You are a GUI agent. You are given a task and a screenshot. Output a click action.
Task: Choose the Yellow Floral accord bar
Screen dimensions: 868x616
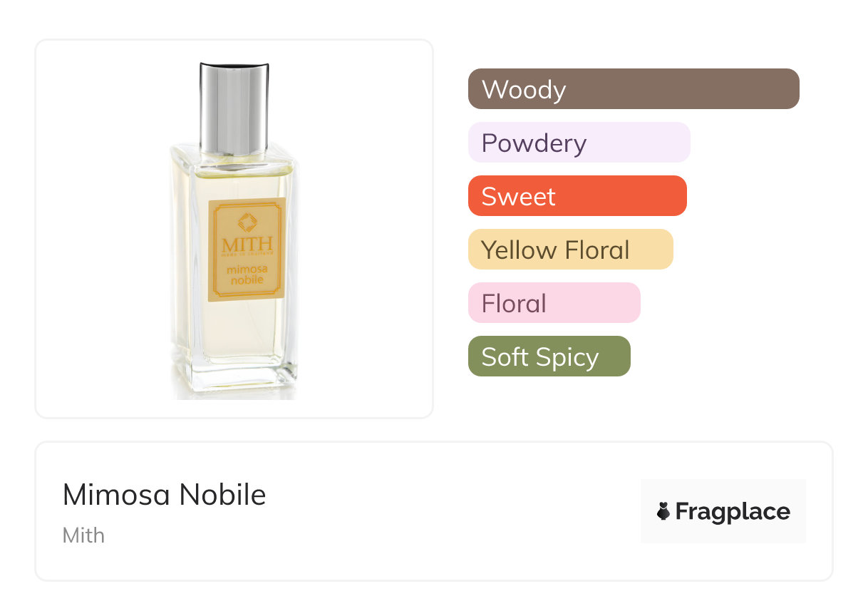(x=570, y=250)
